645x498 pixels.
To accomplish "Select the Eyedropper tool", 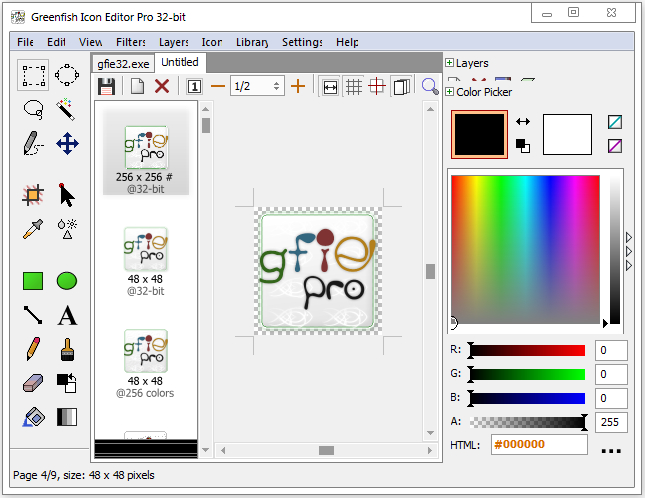I will (33, 229).
